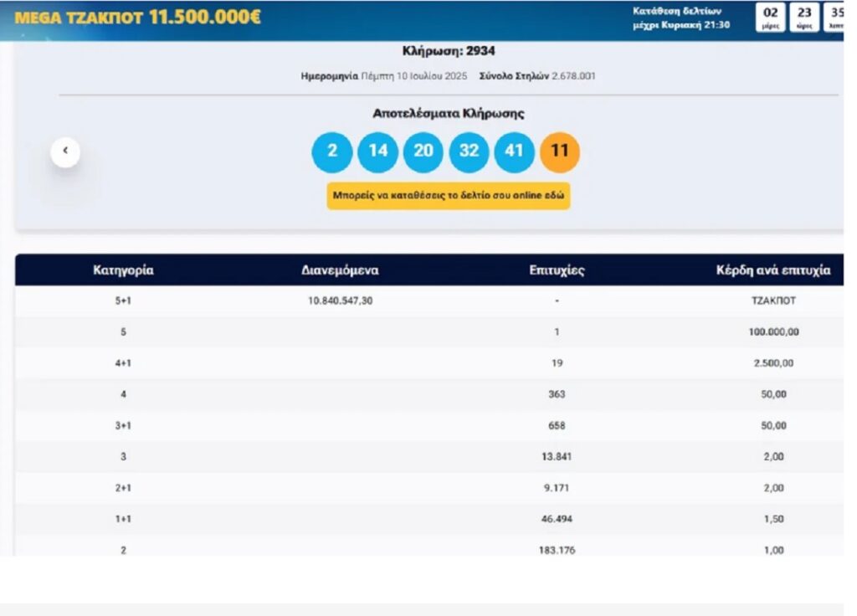Click the draw date Πέμπτη 10 Ιουλίου 2025
The height and width of the screenshot is (616, 857).
[x=414, y=76]
